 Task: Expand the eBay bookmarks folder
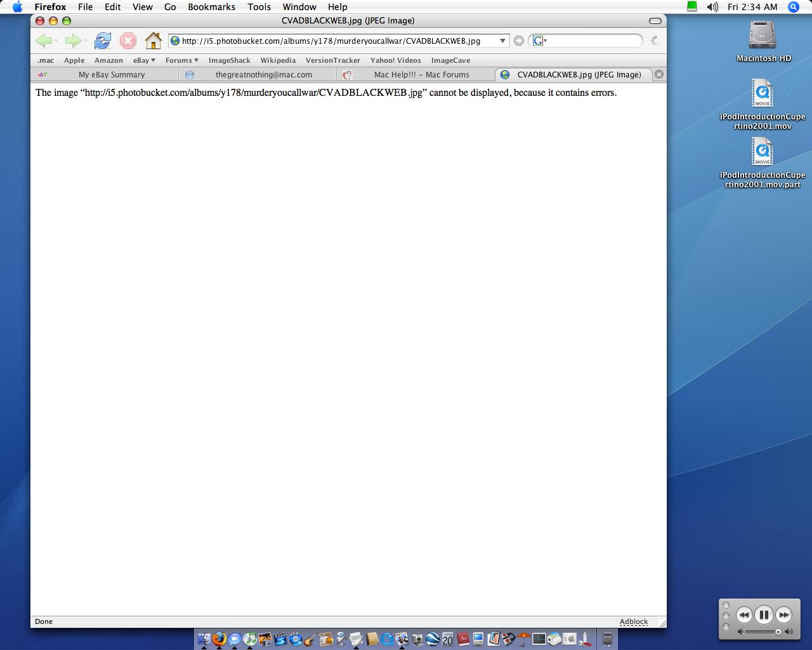[144, 60]
